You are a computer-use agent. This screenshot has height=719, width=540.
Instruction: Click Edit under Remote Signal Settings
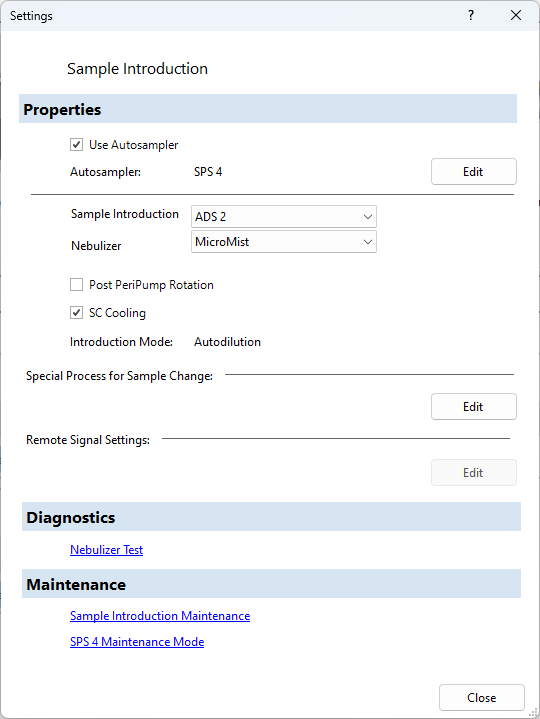click(474, 473)
